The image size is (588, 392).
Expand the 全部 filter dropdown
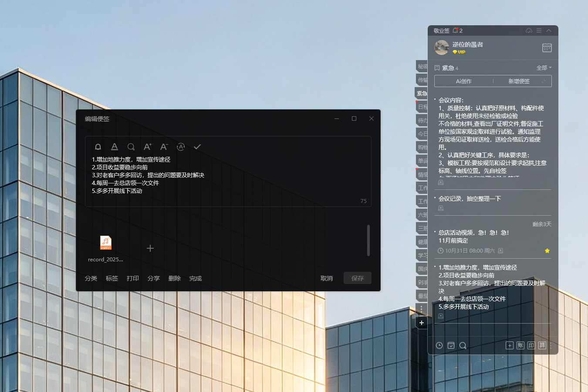[544, 68]
